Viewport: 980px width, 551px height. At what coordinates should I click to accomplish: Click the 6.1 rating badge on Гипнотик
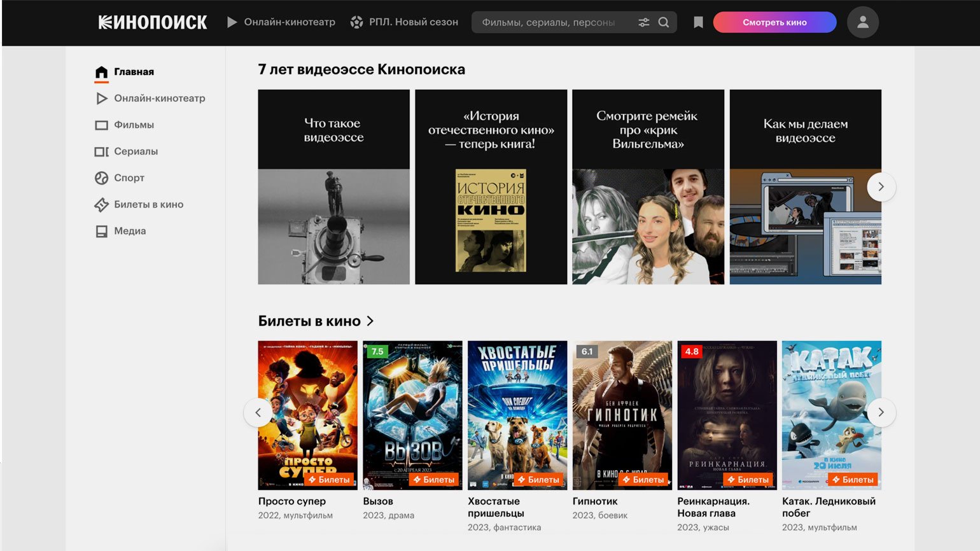pyautogui.click(x=587, y=351)
